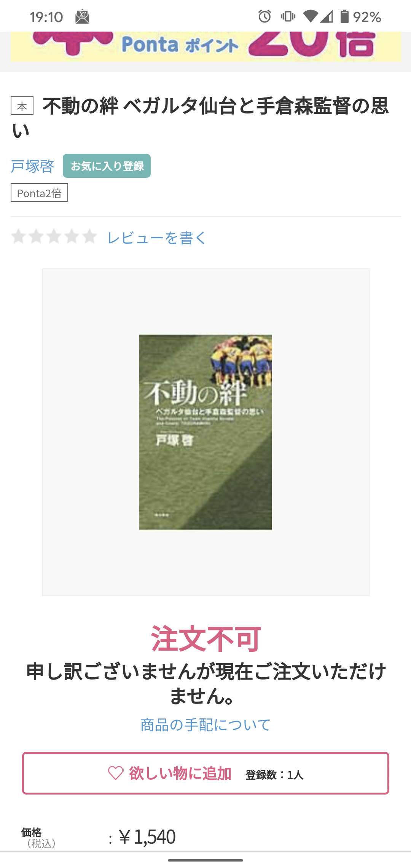This screenshot has width=411, height=868.
Task: Open author 戸塚啓 page
Action: tap(32, 166)
